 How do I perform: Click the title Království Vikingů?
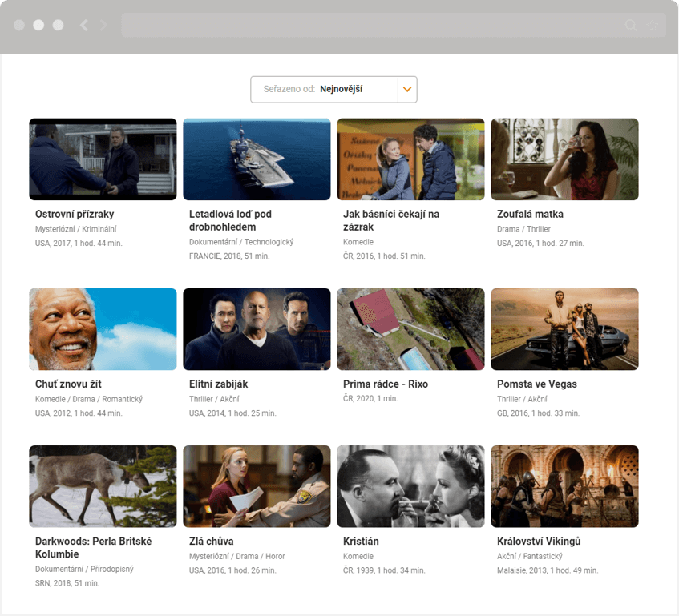[x=539, y=542]
